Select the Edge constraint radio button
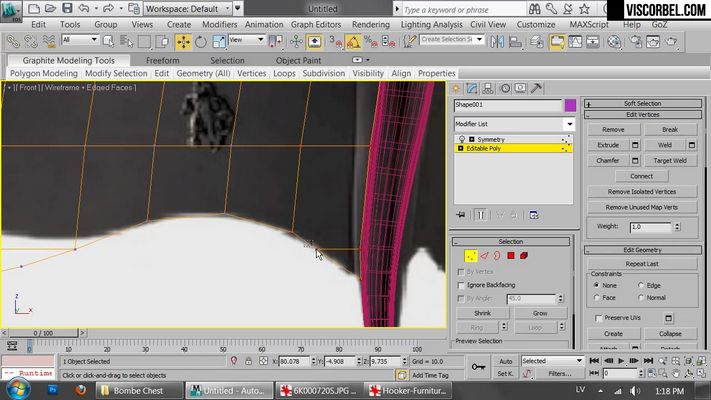This screenshot has height=400, width=711. point(641,285)
